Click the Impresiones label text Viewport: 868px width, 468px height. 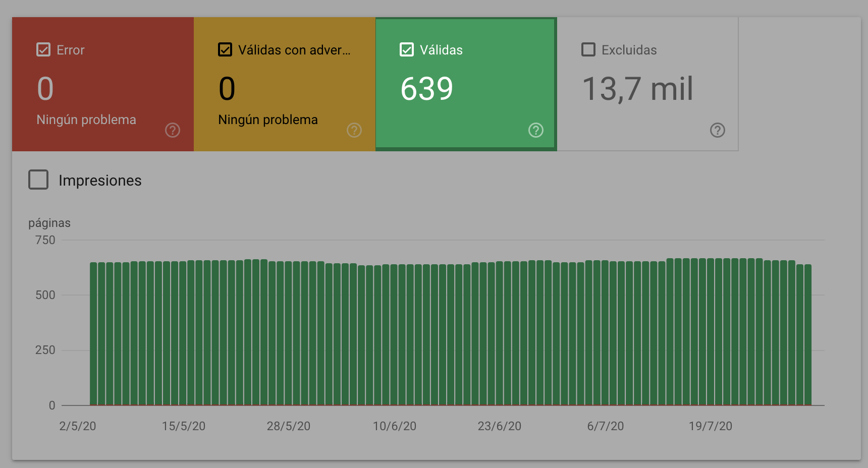[100, 181]
